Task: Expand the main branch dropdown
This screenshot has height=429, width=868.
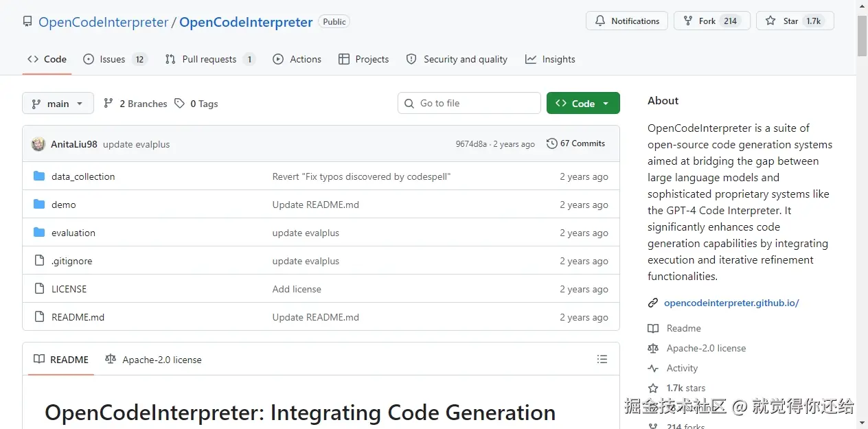Action: click(x=58, y=104)
